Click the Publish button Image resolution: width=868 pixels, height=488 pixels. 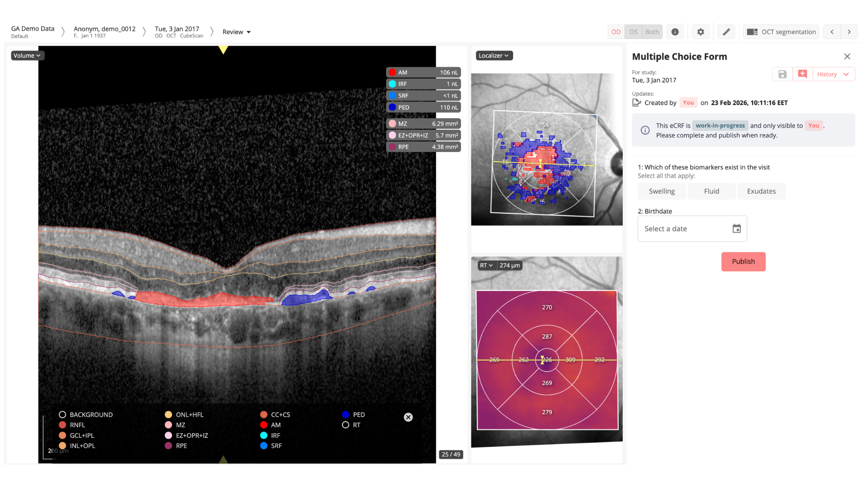pos(743,262)
